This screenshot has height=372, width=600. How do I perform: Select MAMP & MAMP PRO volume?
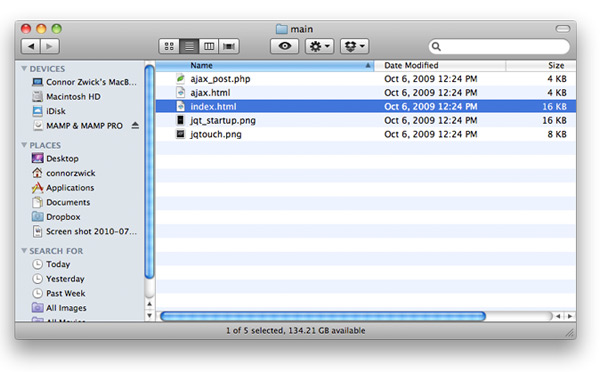[x=78, y=126]
